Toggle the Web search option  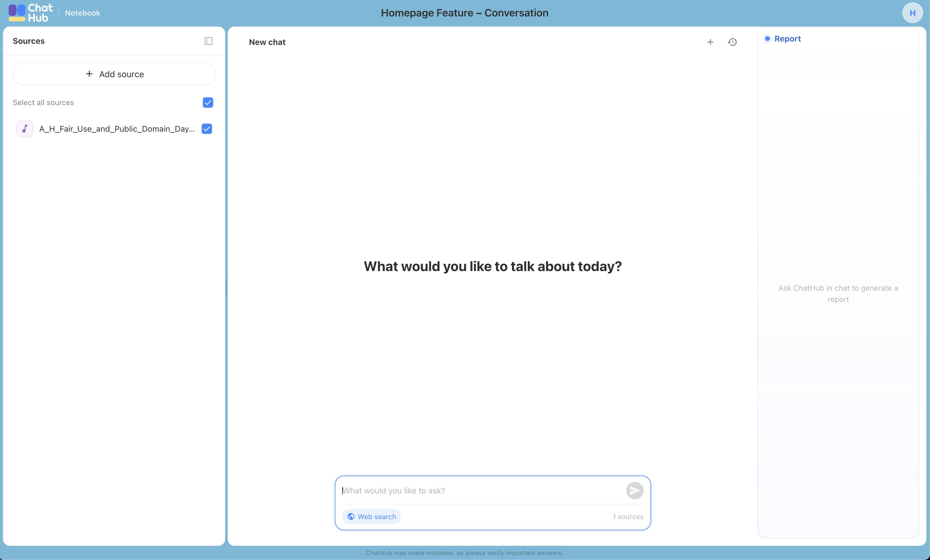[371, 517]
